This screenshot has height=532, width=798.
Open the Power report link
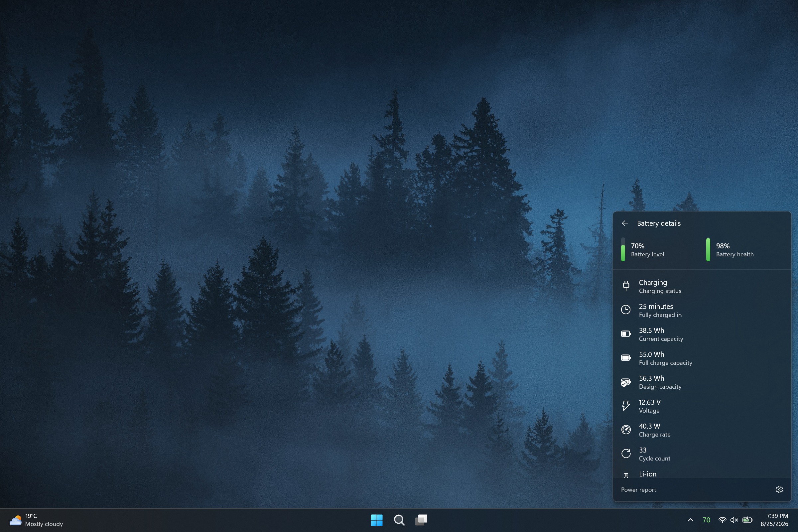(638, 489)
